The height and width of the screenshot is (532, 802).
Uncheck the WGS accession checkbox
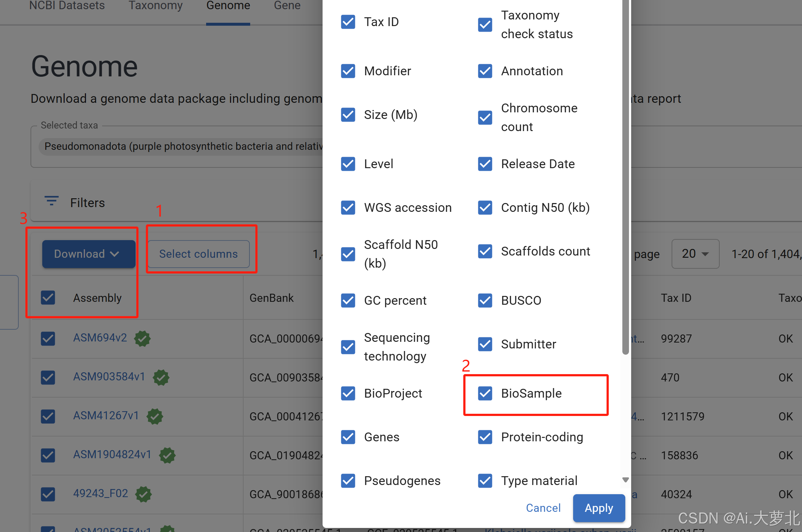click(x=348, y=207)
